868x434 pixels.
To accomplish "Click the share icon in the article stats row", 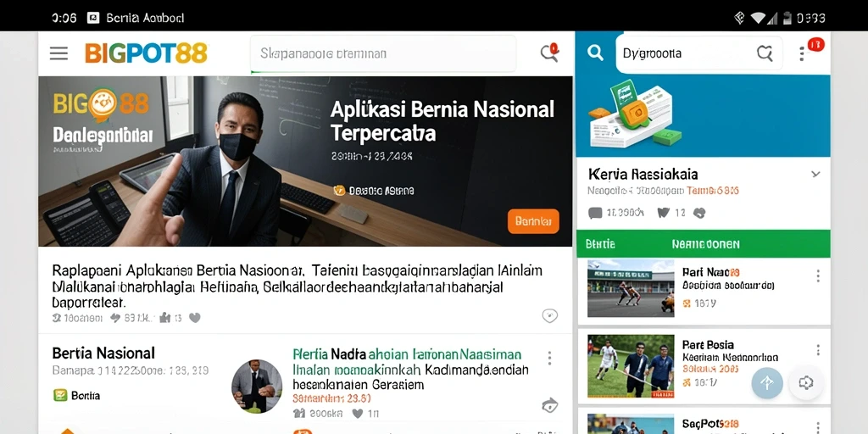I will coord(115,318).
